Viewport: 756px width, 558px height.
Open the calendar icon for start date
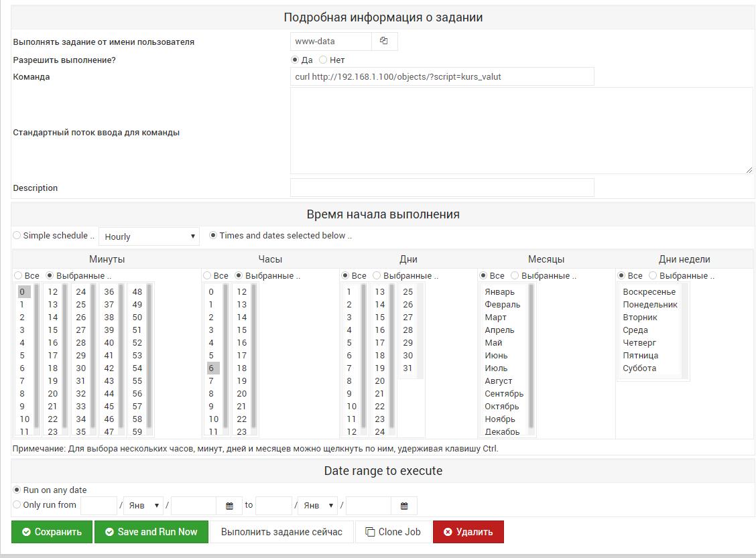point(229,506)
